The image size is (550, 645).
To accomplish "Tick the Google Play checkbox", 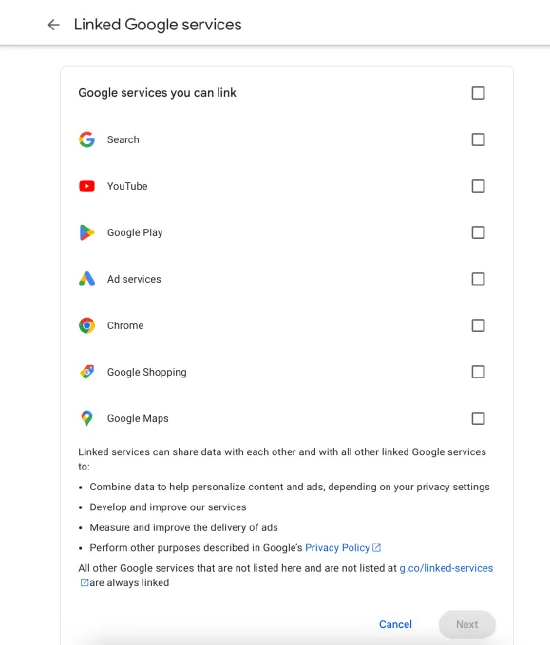I will coord(478,232).
